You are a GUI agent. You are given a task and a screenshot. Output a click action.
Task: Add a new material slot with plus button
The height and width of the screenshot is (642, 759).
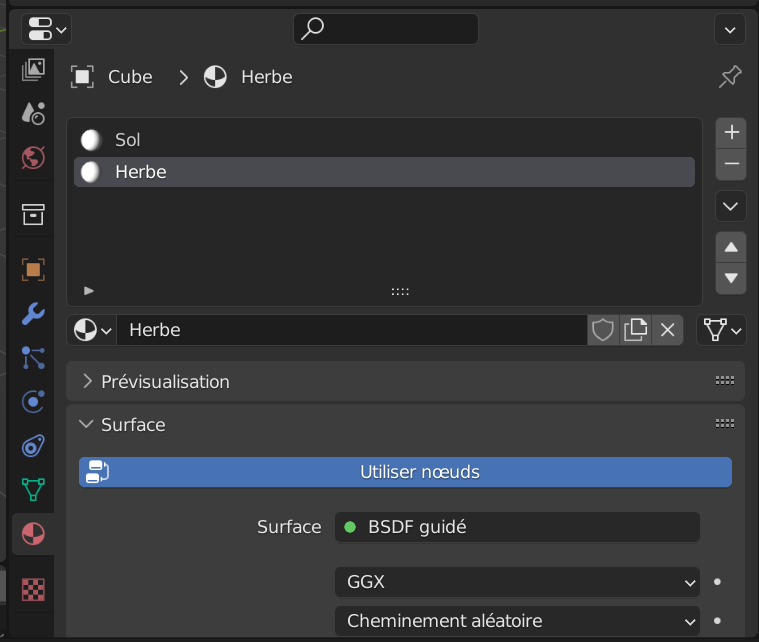pyautogui.click(x=731, y=132)
